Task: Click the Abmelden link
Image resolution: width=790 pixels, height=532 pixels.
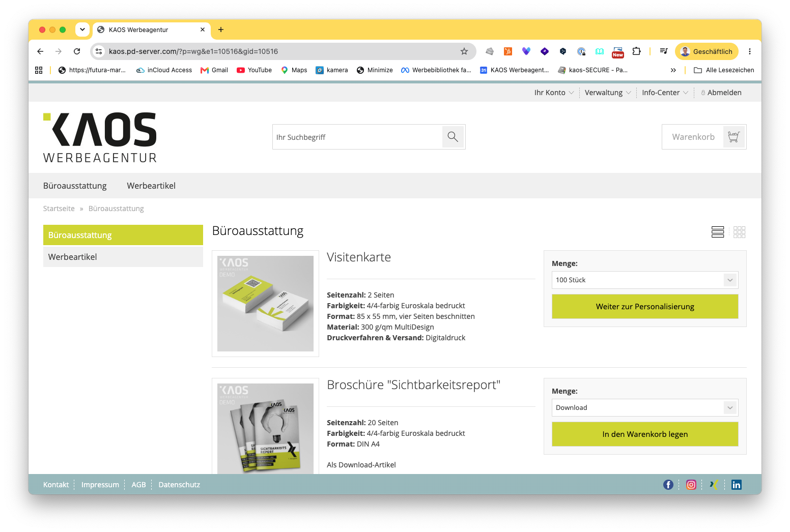Action: (x=721, y=93)
